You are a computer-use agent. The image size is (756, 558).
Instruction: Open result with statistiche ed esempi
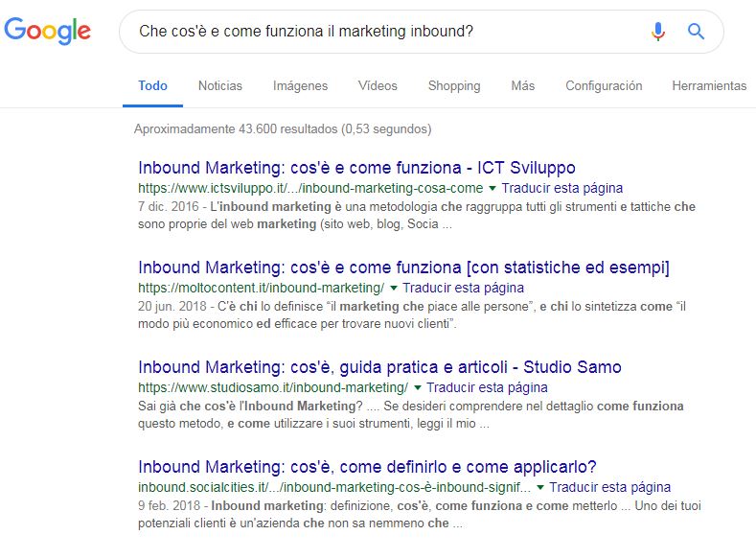click(x=403, y=267)
